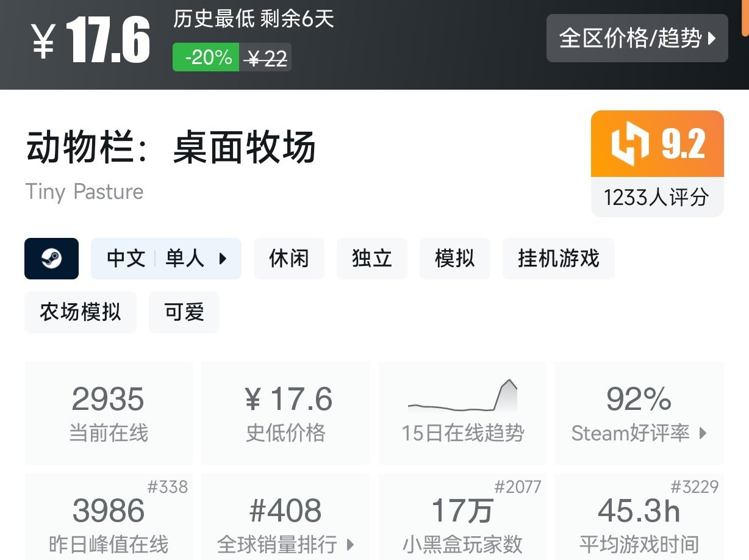Image resolution: width=749 pixels, height=560 pixels.
Task: Open the 2935 当前在线 stat card
Action: click(x=109, y=414)
